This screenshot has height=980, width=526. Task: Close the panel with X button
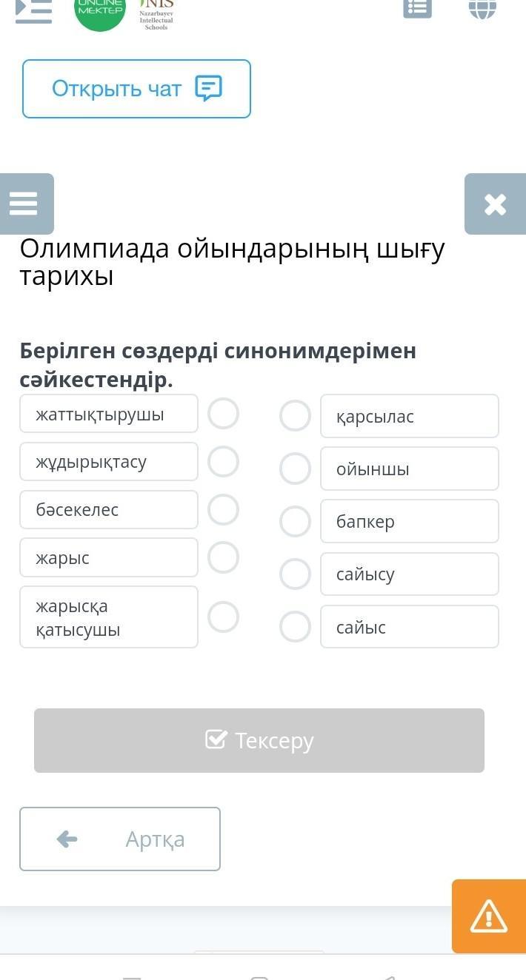[x=495, y=204]
